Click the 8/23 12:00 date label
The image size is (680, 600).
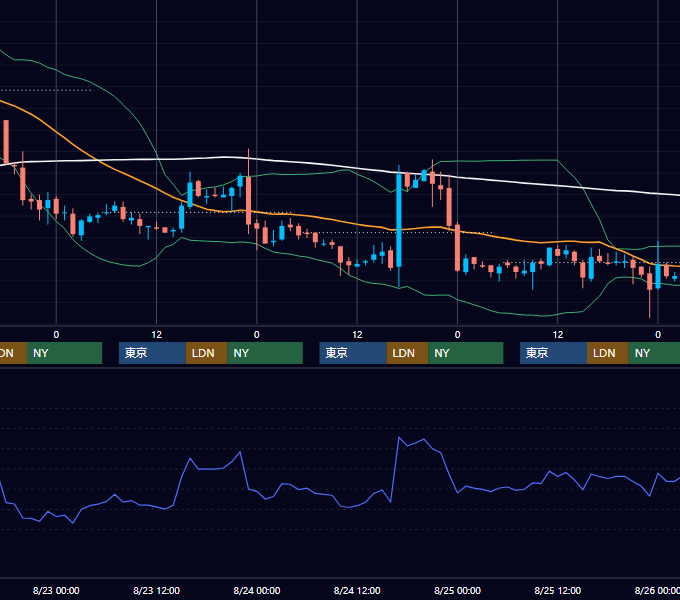(156, 590)
